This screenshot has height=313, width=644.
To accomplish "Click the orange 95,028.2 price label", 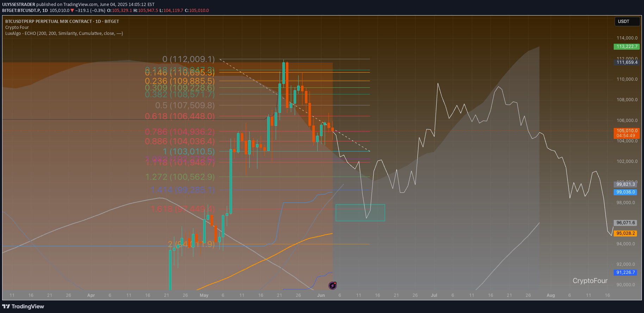I will [626, 233].
